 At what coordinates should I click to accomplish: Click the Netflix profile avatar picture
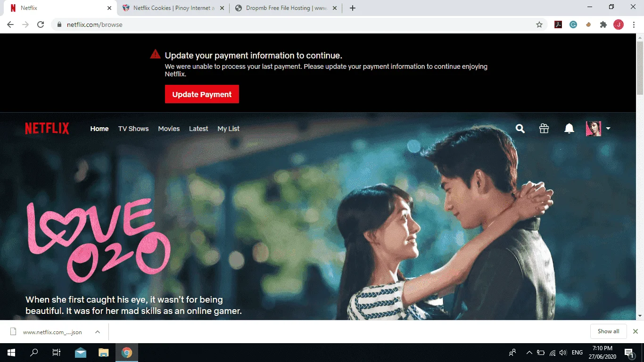click(594, 128)
